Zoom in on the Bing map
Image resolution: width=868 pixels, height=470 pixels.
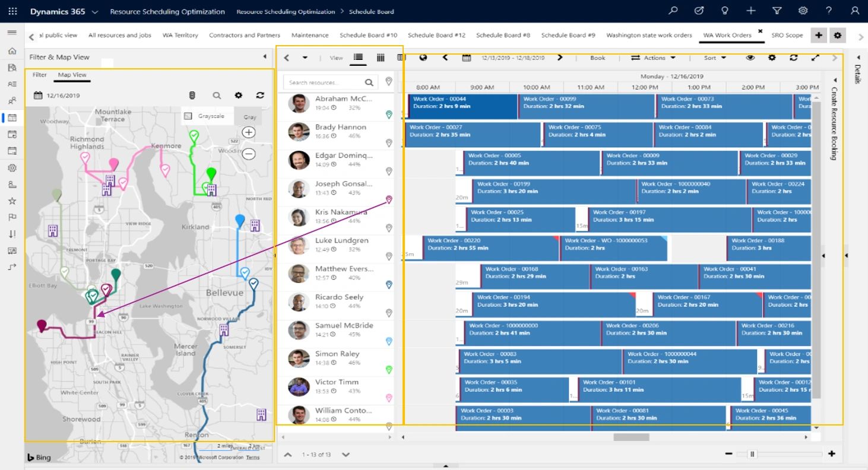tap(249, 132)
